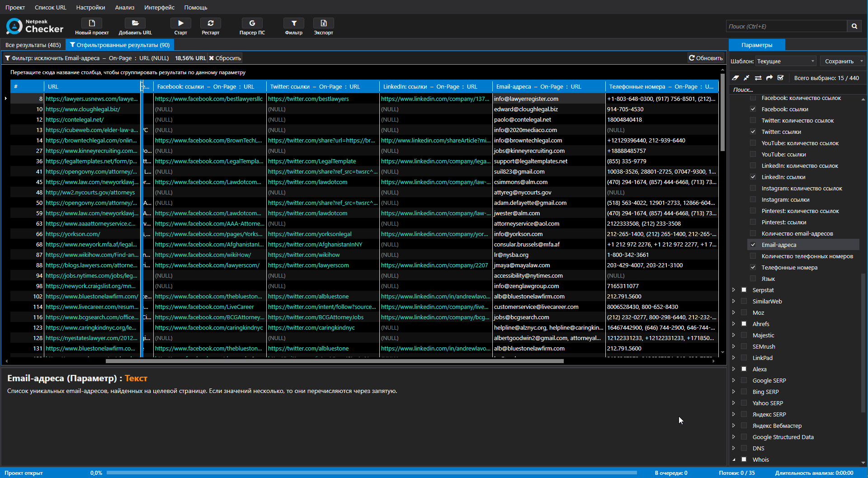Click the Экспорт export icon
Screen dimensions: 868x478
324,23
